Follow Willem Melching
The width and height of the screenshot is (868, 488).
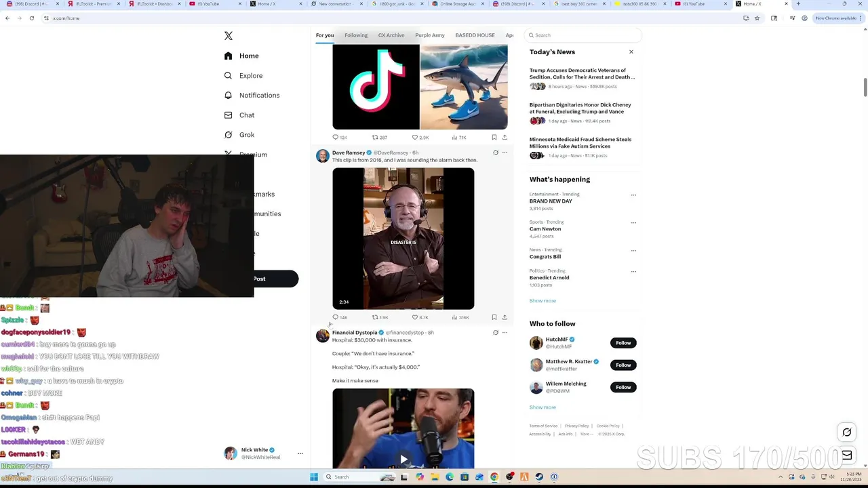[x=623, y=387]
